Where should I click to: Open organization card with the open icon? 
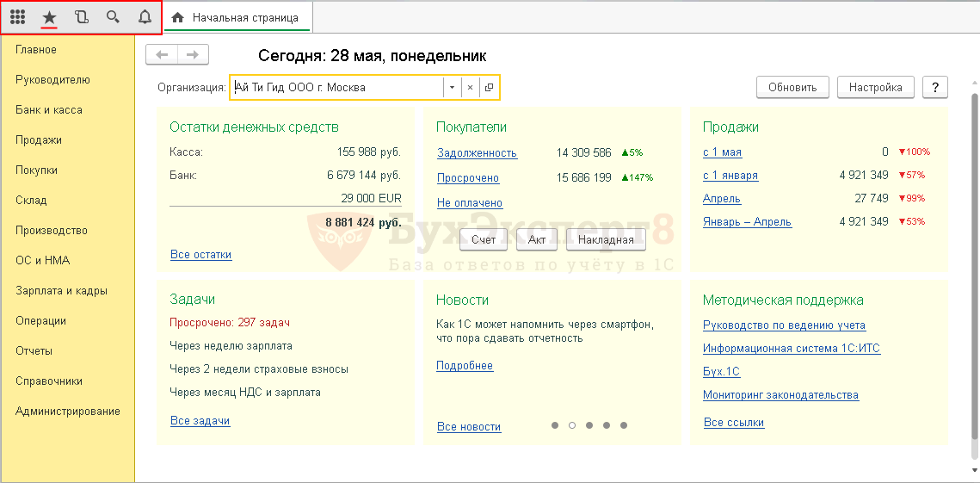489,88
